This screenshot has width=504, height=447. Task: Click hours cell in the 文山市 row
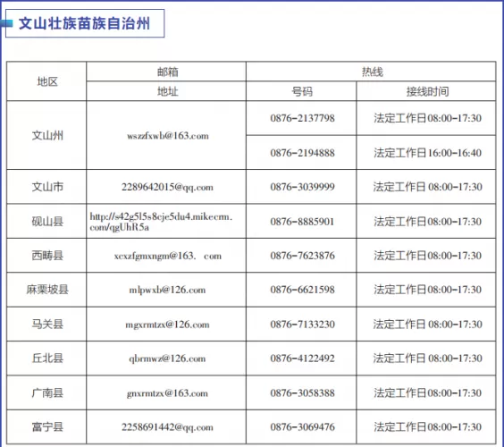click(427, 187)
